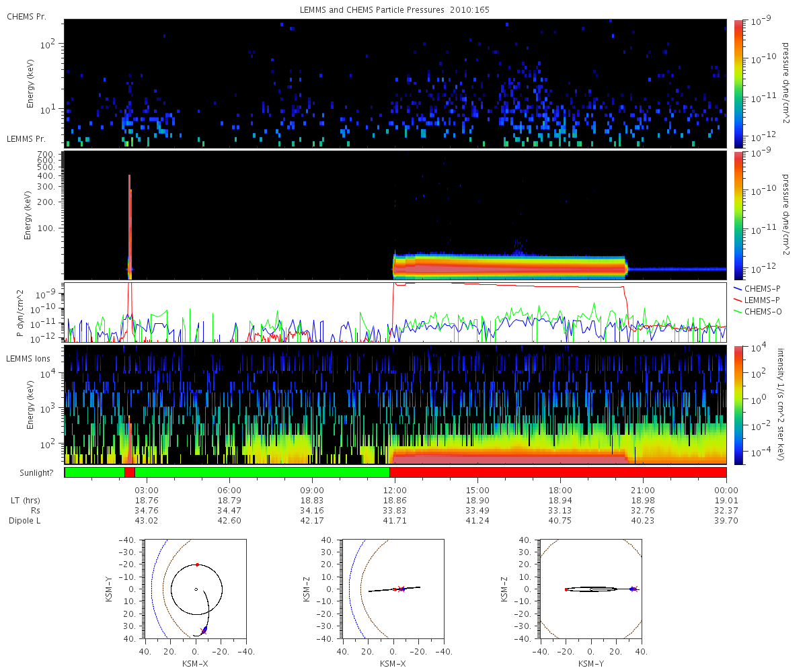This screenshot has width=807, height=672.
Task: Open the KSM-X versus KSM-Y orbit plot
Action: (x=196, y=588)
